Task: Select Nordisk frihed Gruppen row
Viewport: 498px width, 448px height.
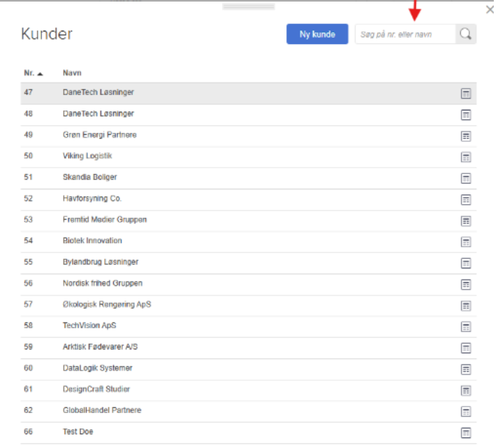Action: [x=102, y=283]
